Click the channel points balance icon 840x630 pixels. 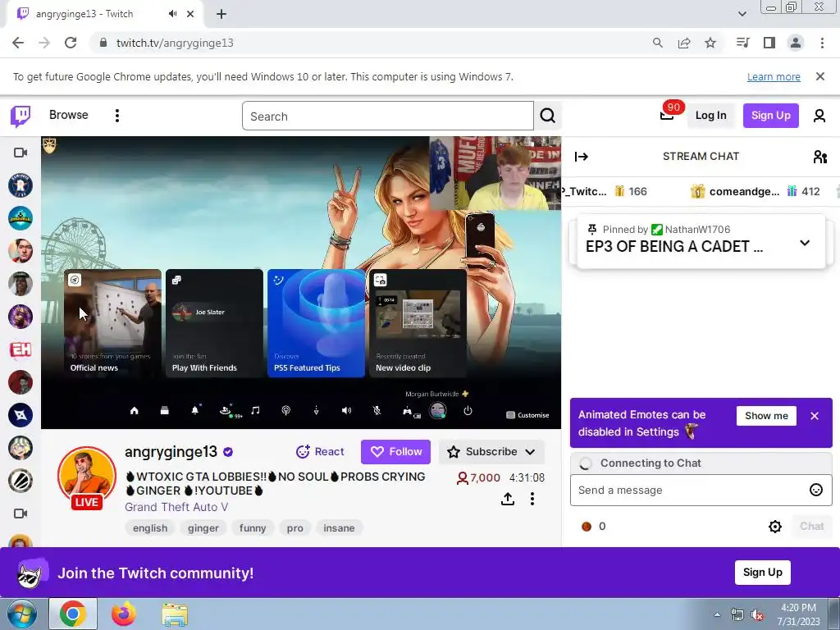tap(587, 527)
